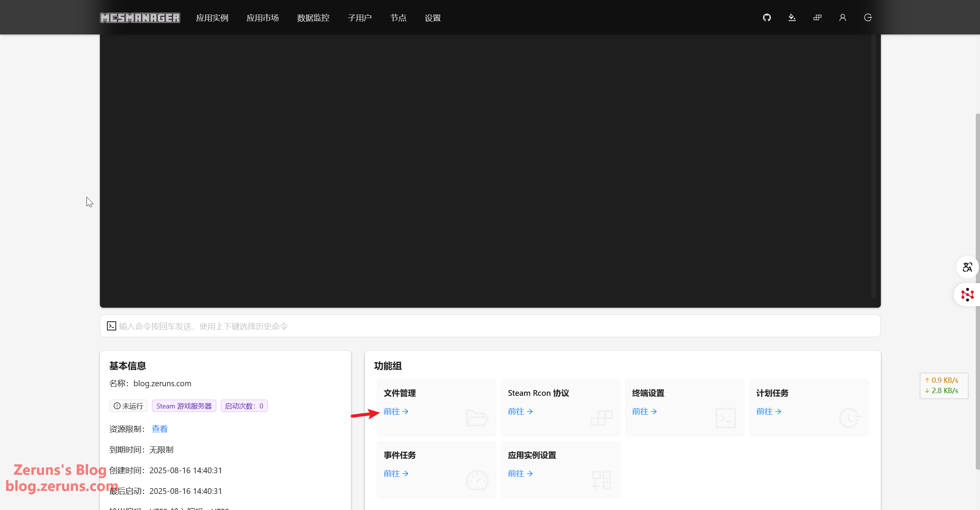The height and width of the screenshot is (510, 980).
Task: Open the GitHub icon in header
Action: pyautogui.click(x=766, y=18)
